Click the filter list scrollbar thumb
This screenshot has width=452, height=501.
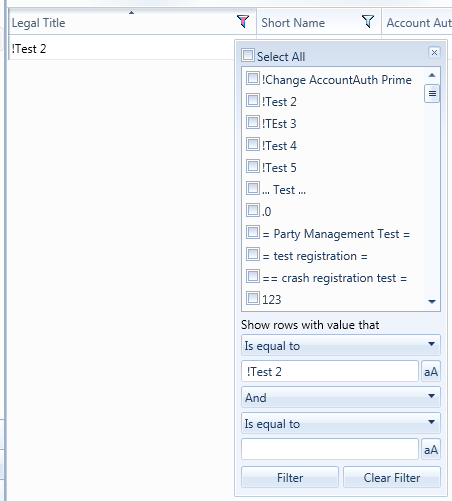(x=432, y=94)
